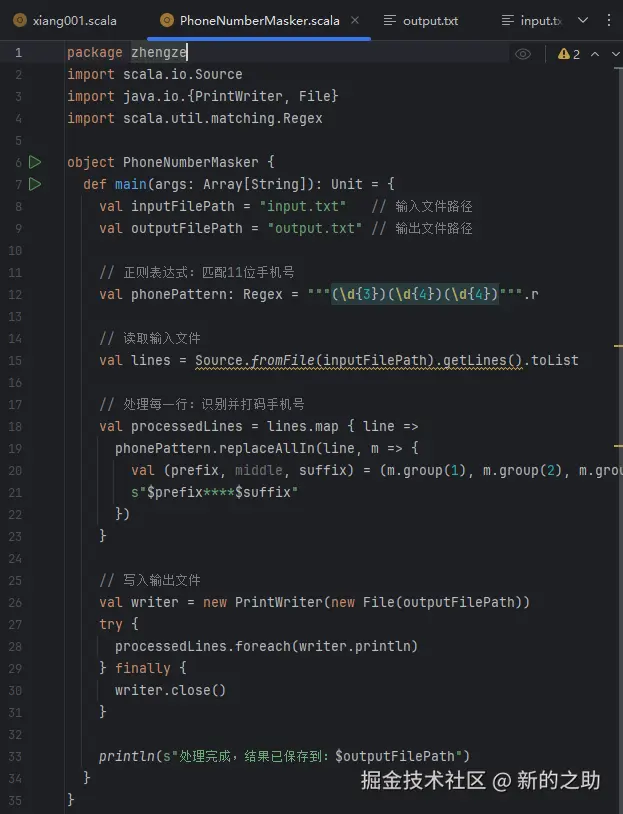The height and width of the screenshot is (814, 623).
Task: Click the input.txt text file icon
Action: [508, 21]
